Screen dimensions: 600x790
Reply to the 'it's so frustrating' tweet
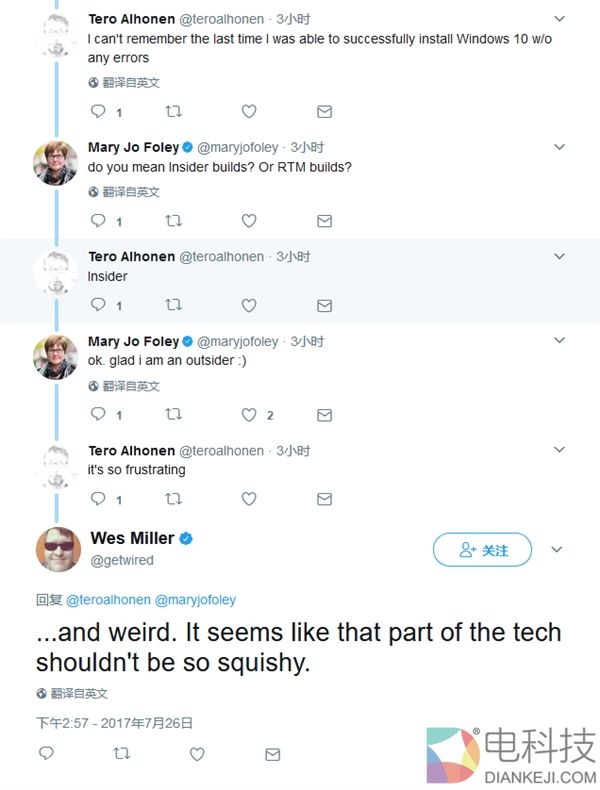click(x=97, y=498)
